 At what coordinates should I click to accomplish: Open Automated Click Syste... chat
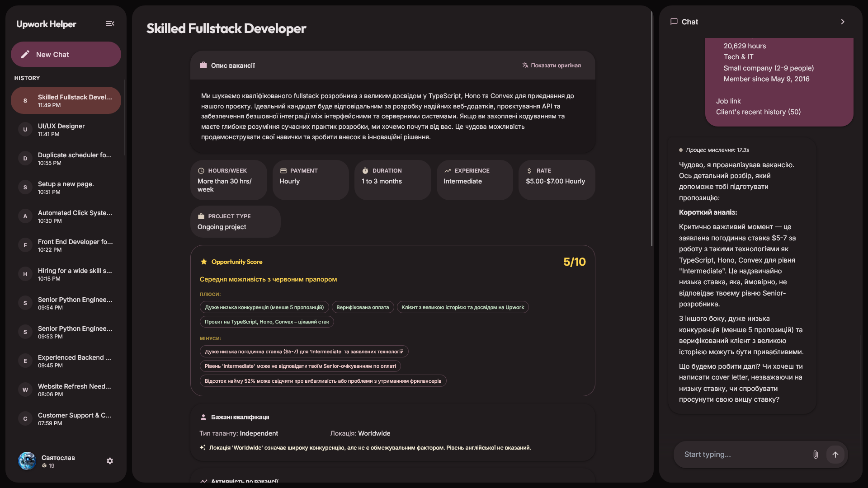click(x=66, y=216)
